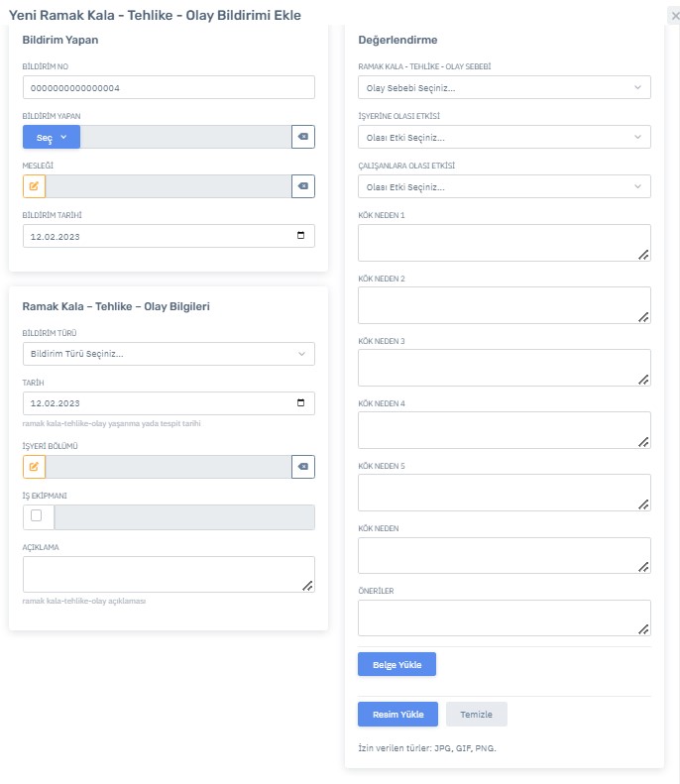Open calendar picker for Bildirim Tarihi
Image resolution: width=680 pixels, height=784 pixels.
click(301, 236)
